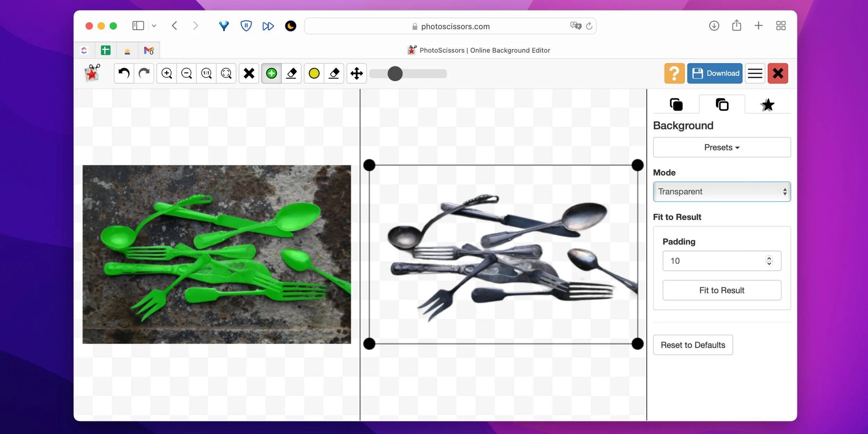Click the marker size slider handle

click(395, 74)
